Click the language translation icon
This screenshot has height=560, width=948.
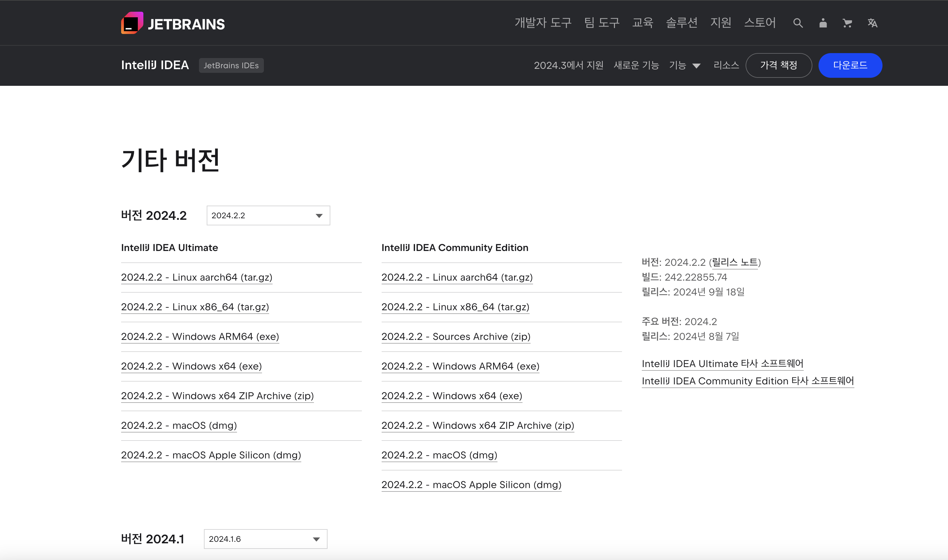tap(872, 23)
